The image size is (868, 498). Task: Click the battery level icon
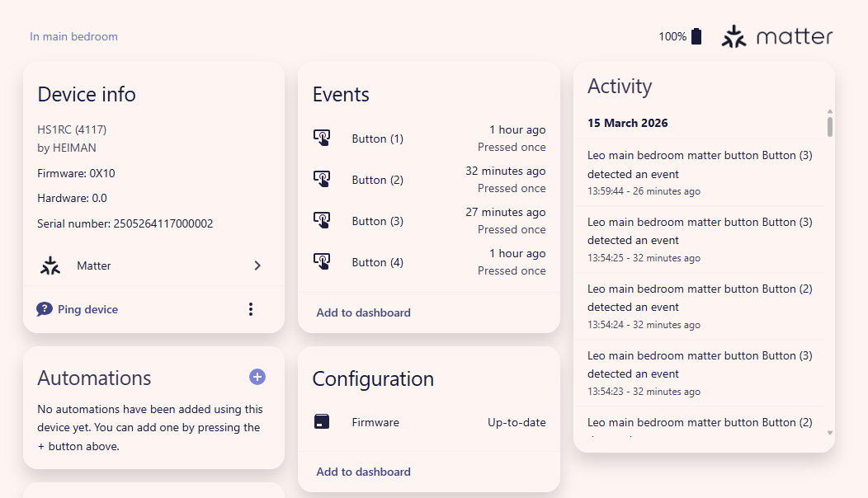coord(696,36)
